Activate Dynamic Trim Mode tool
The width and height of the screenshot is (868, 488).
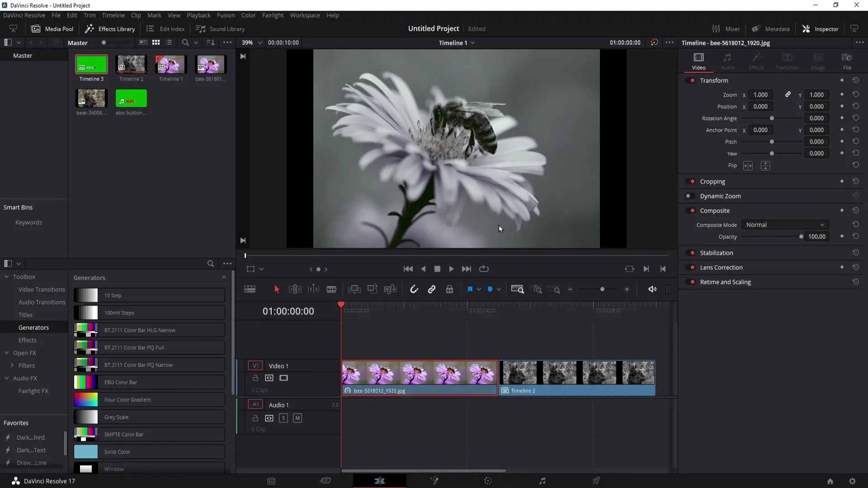(x=313, y=289)
